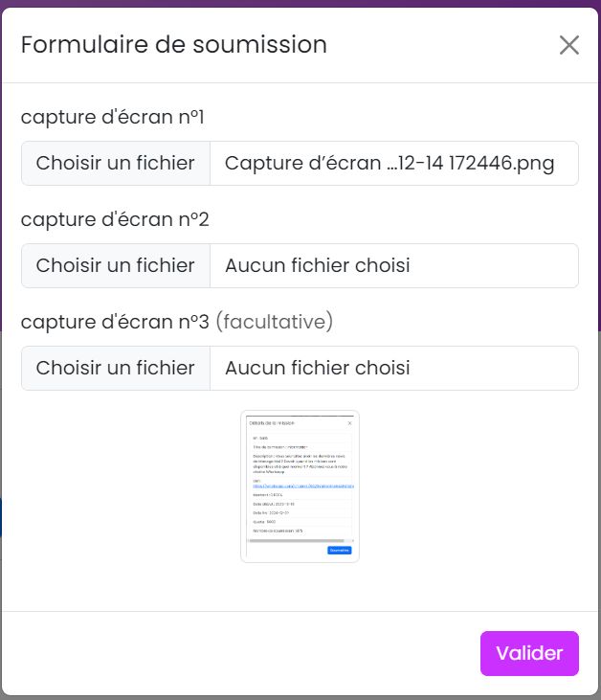601x700 pixels.
Task: Choose a file for optional capture n°3
Action: pos(116,368)
